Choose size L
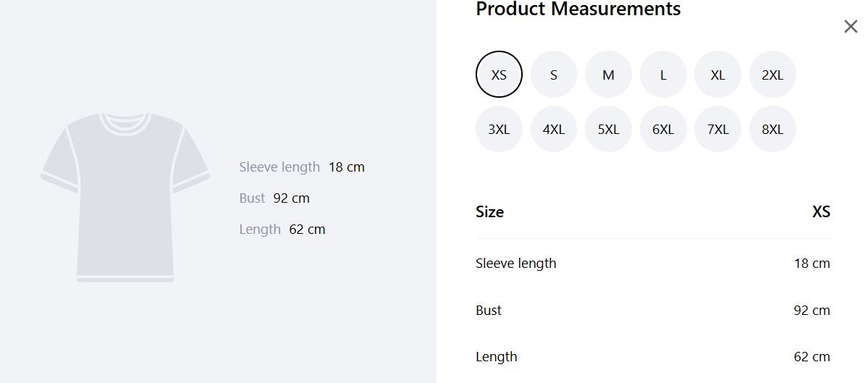 click(x=663, y=74)
